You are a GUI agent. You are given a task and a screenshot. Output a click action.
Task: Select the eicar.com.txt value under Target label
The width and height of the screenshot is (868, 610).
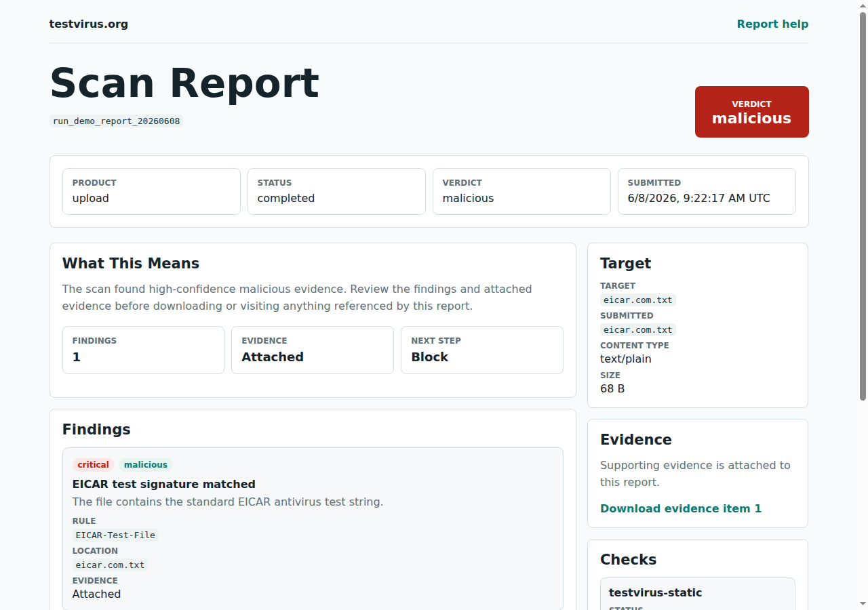[x=638, y=300]
